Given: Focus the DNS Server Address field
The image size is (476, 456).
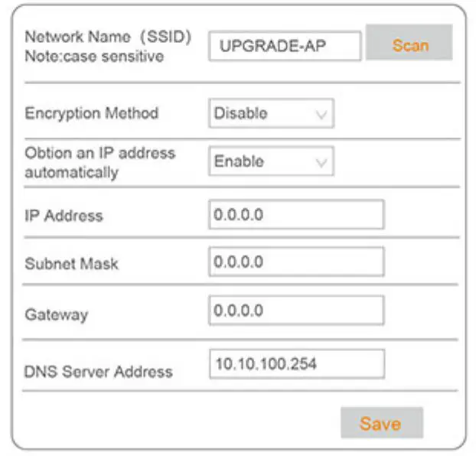Looking at the screenshot, I should click(x=295, y=364).
